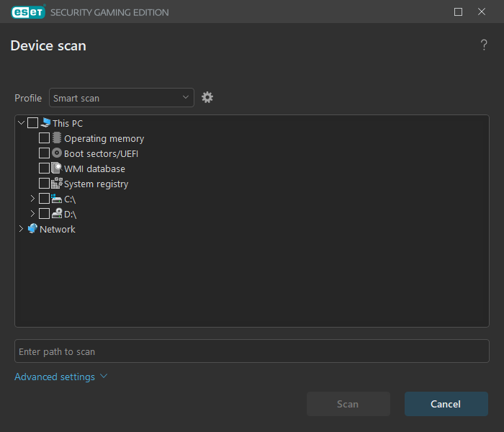Collapse the This PC tree node
Viewport: 504px width, 432px height.
[21, 123]
